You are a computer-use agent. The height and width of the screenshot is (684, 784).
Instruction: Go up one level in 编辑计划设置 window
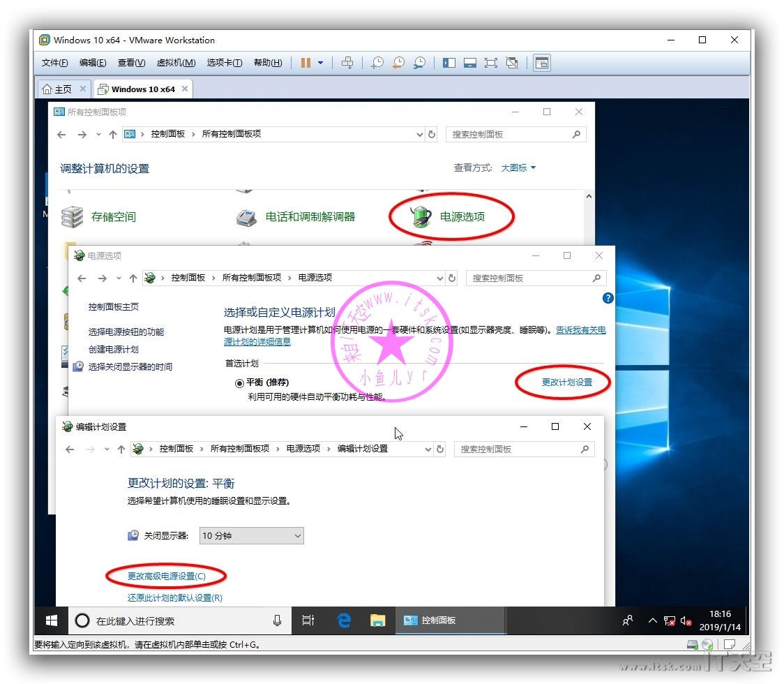tap(121, 449)
